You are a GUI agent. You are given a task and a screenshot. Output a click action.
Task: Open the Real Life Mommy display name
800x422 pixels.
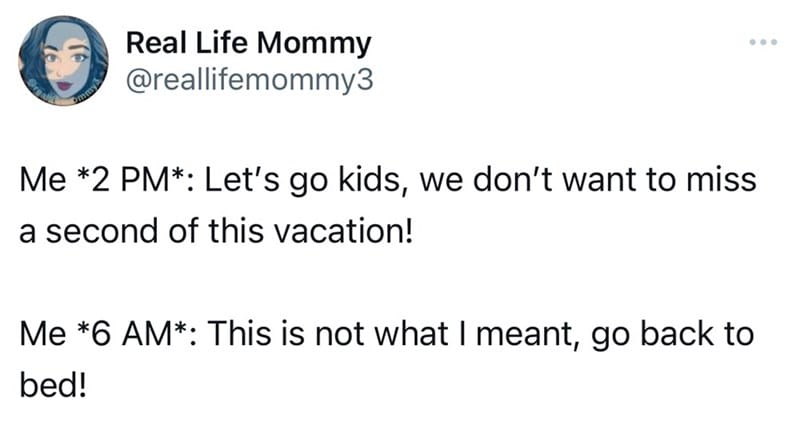[x=248, y=45]
